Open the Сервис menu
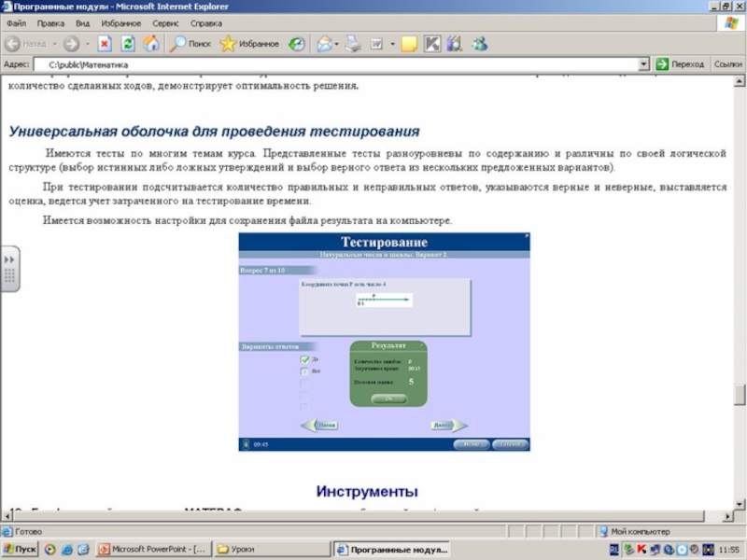This screenshot has height=560, width=747. [166, 22]
